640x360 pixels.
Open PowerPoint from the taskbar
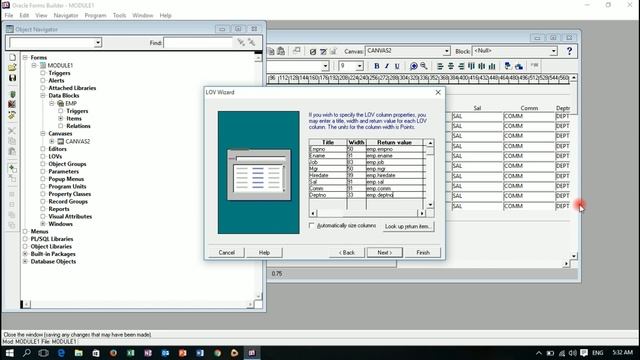[x=182, y=353]
